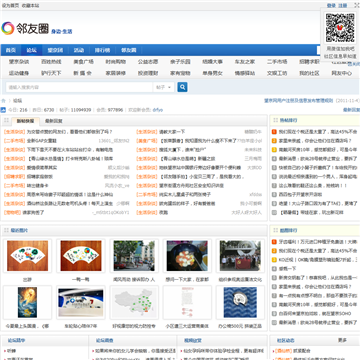This screenshot has width=360, height=360.
Task: Click the grip icon on the 新帖快报 panel
Action: pos(6,120)
